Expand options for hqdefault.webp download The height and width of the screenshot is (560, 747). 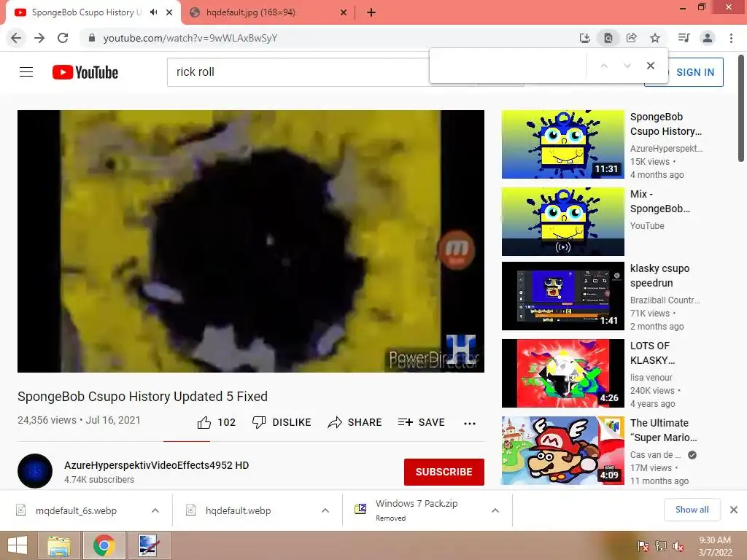click(325, 510)
